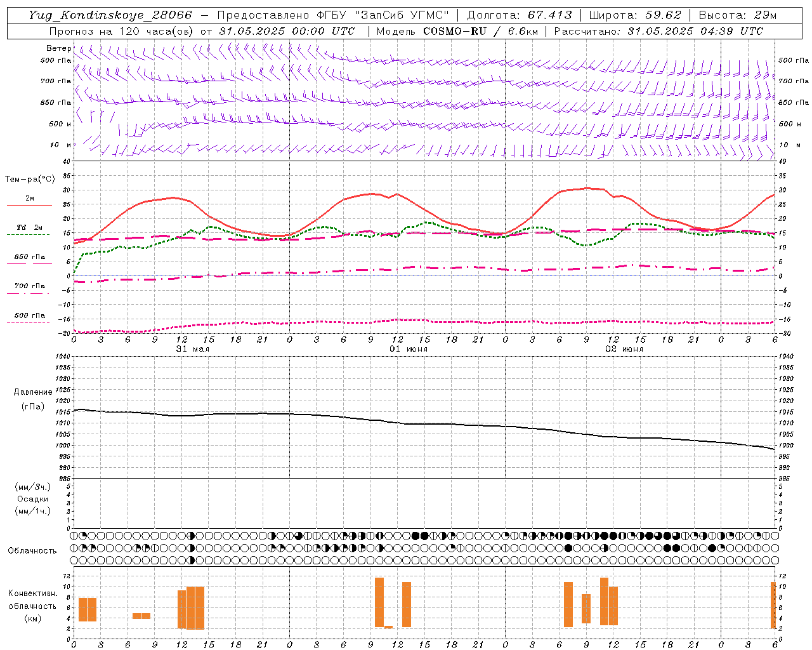Image resolution: width=812 pixels, height=650 pixels.
Task: Click the 02 июня date label
Action: coord(624,349)
